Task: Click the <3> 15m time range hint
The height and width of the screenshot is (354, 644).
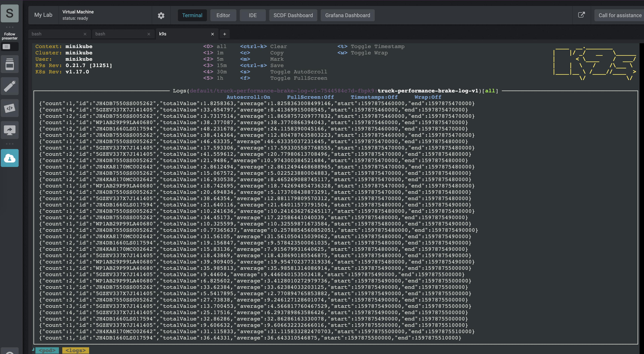Action: pos(215,65)
